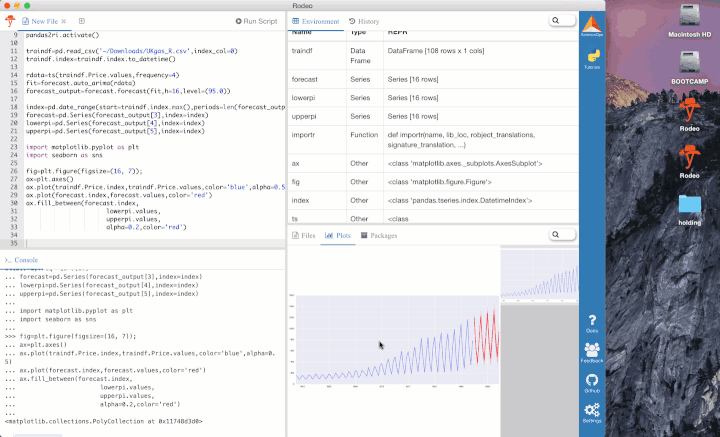Click the yellow minimize window button

(x=17, y=6)
